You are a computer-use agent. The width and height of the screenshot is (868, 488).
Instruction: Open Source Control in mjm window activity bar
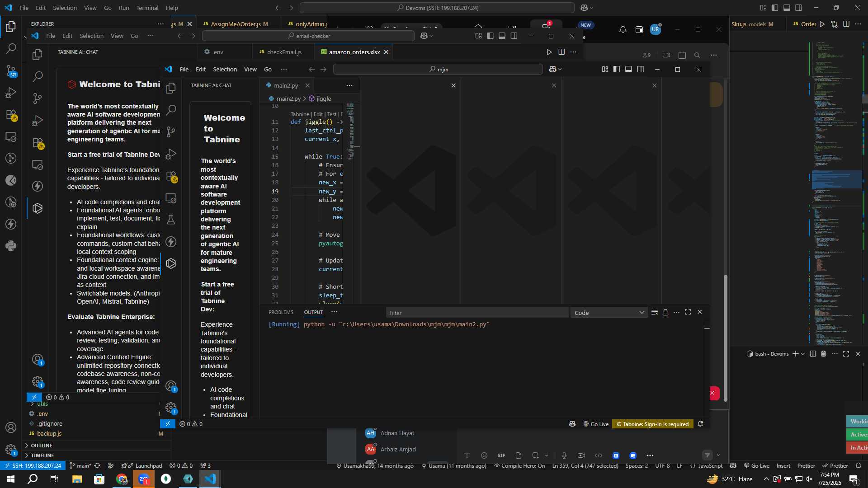tap(171, 132)
